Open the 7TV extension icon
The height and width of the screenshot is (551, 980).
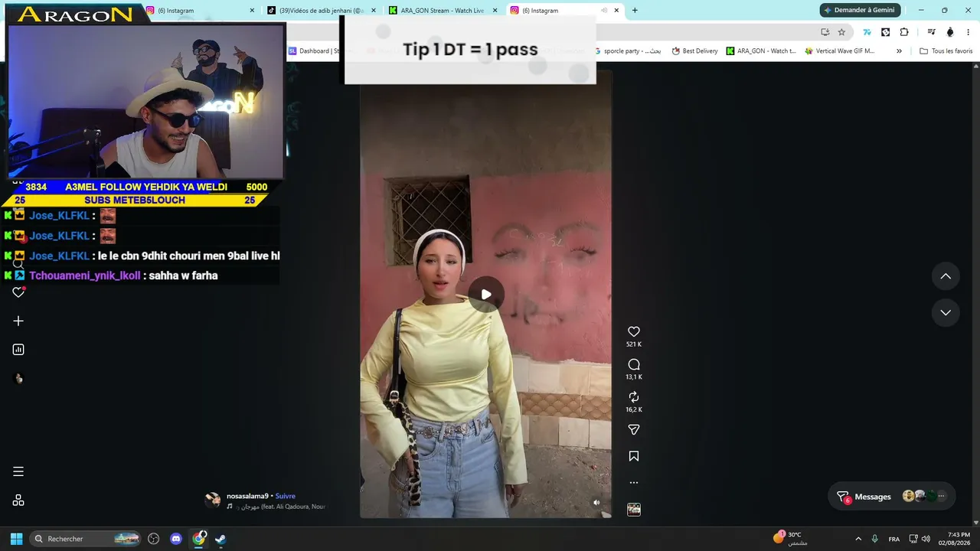867,32
